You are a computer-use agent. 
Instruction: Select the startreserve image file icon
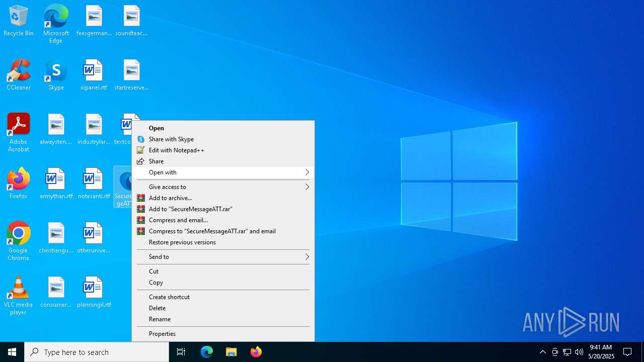131,75
